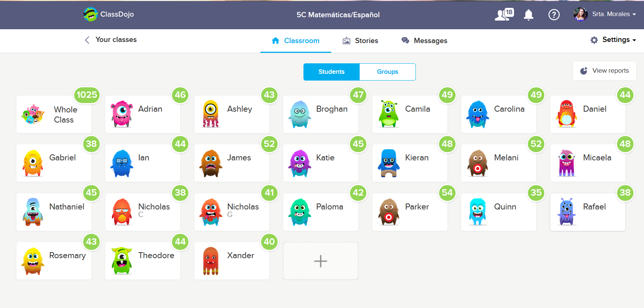Viewport: 644px width, 308px height.
Task: Click Daniel's 44 points badge
Action: [625, 95]
